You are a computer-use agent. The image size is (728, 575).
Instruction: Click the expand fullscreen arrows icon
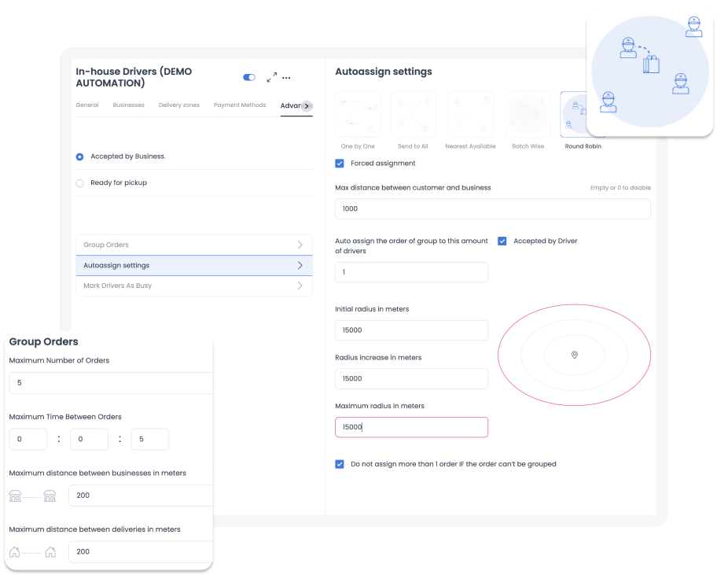pos(271,78)
